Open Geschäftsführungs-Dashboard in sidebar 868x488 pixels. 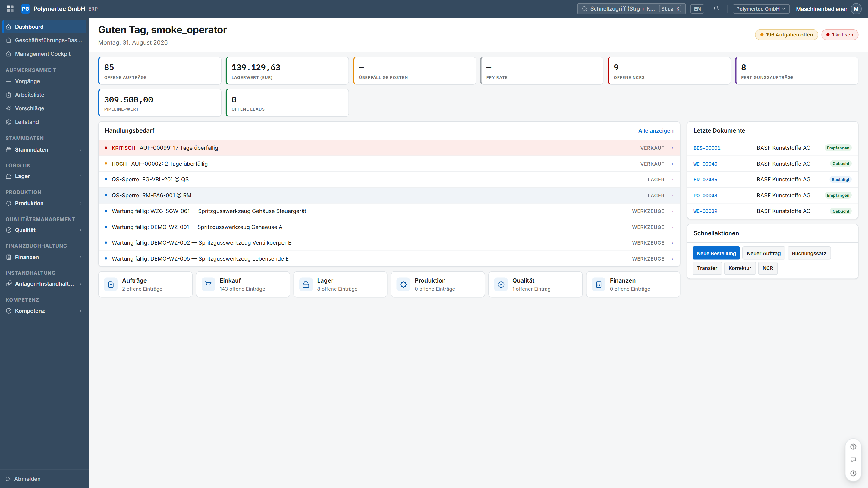(x=44, y=40)
